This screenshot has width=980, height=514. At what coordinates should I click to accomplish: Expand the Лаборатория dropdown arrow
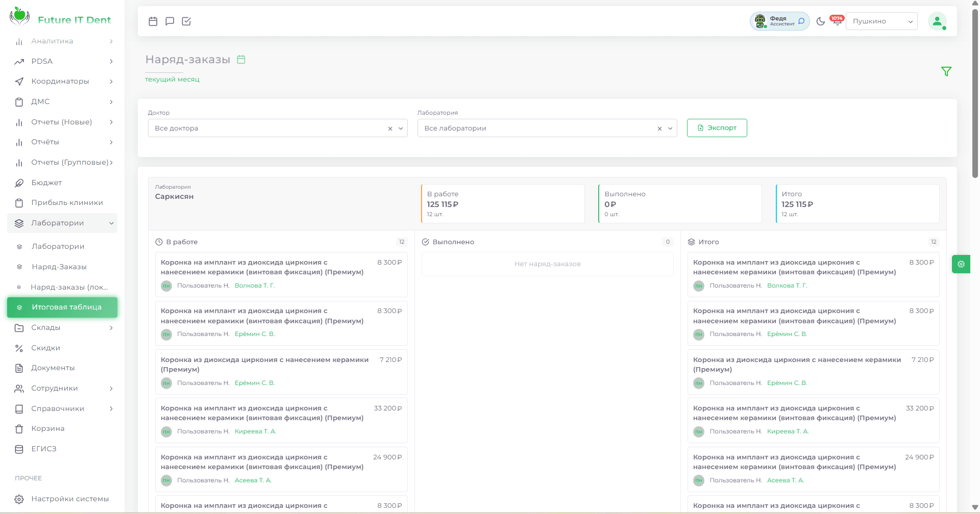pos(670,128)
